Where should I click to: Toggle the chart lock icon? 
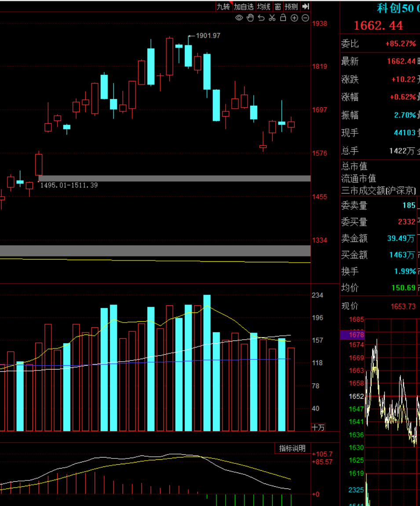(x=283, y=18)
